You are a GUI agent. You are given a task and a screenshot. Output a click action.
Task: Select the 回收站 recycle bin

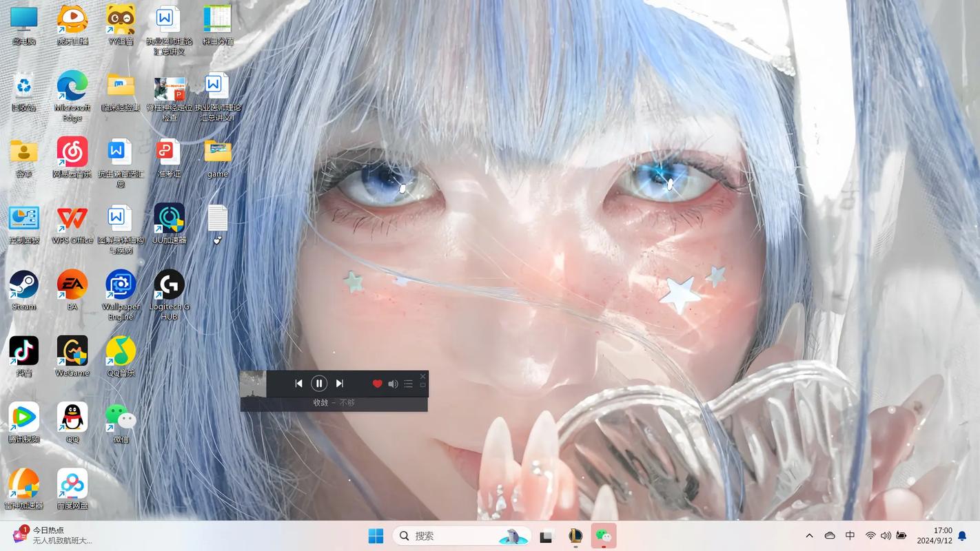pos(23,91)
